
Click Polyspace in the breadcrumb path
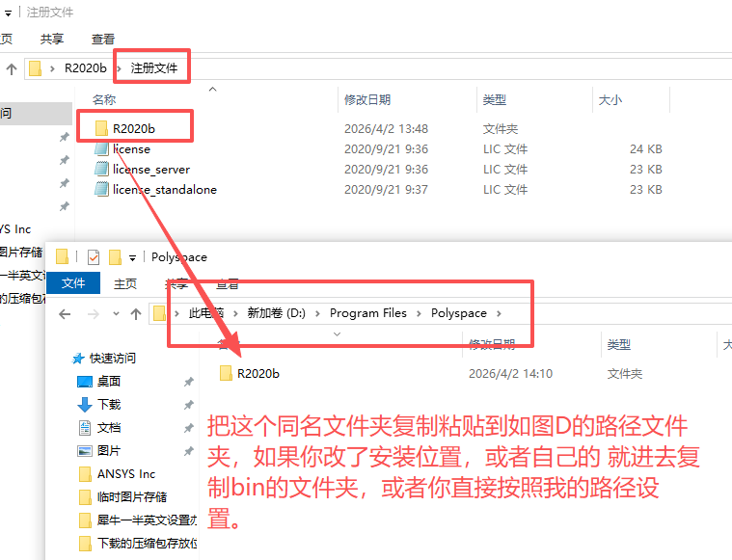[458, 313]
